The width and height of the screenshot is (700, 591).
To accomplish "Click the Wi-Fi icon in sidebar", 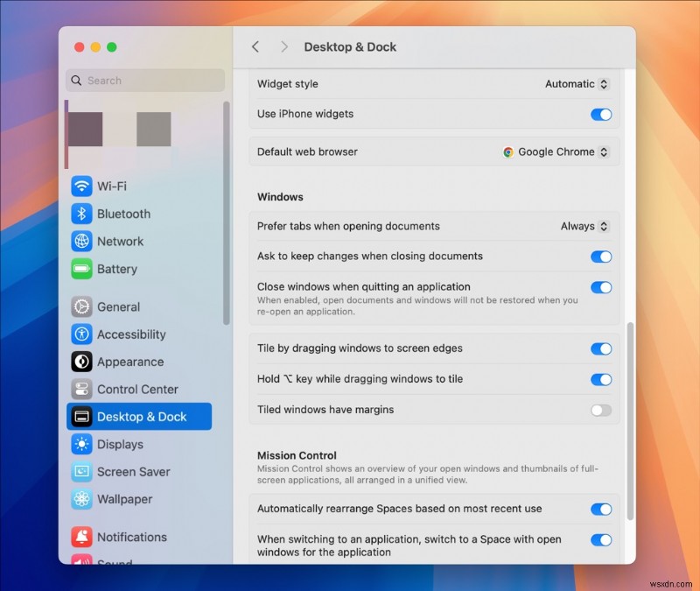I will pos(81,186).
